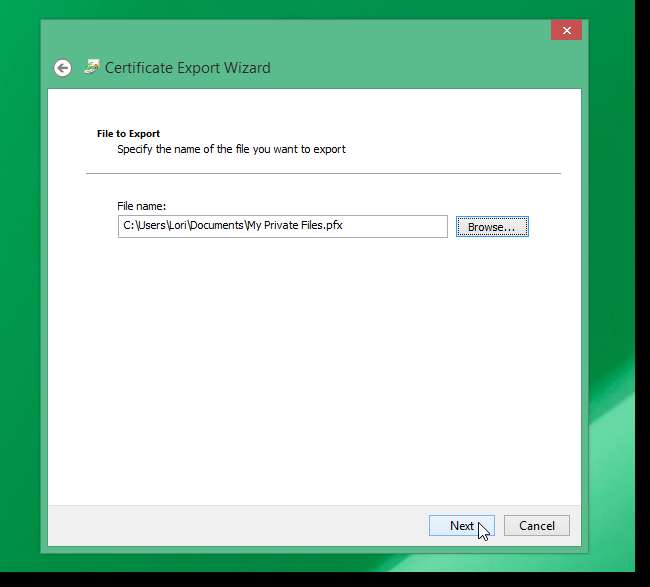Click the 'File name:' label

click(141, 206)
